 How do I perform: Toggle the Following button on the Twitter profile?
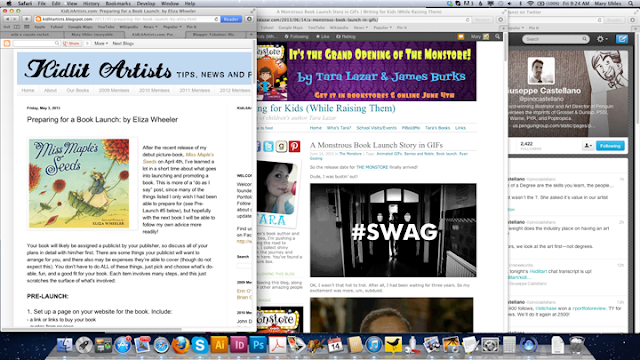(610, 146)
